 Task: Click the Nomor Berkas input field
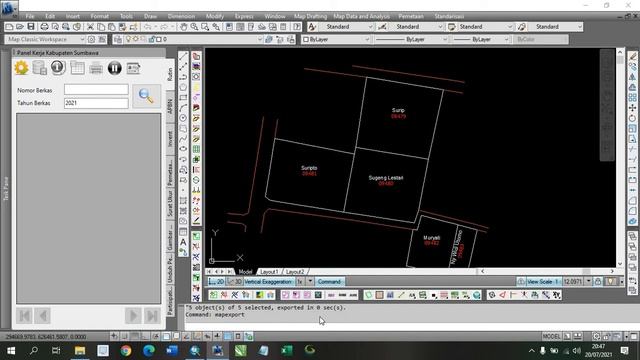pyautogui.click(x=96, y=90)
